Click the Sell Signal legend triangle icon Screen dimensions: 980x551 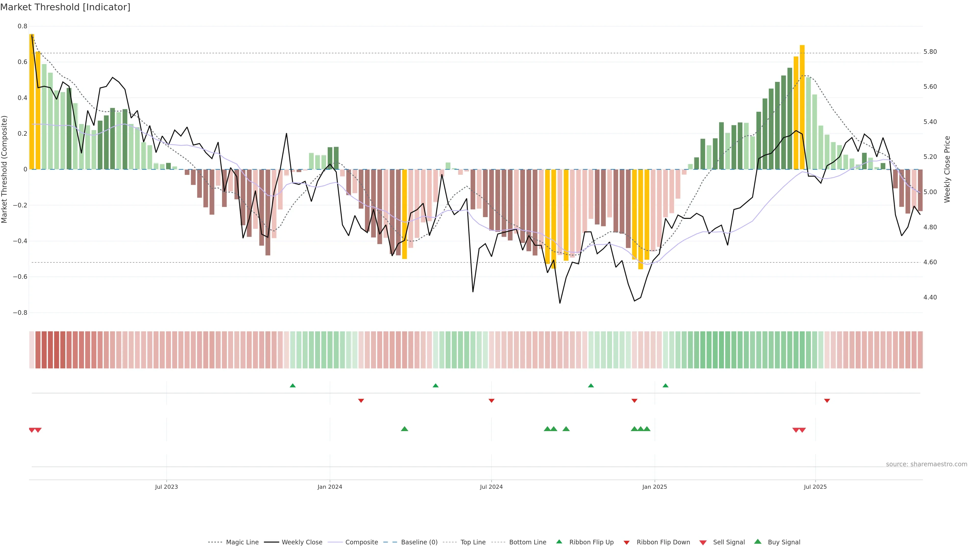(703, 543)
